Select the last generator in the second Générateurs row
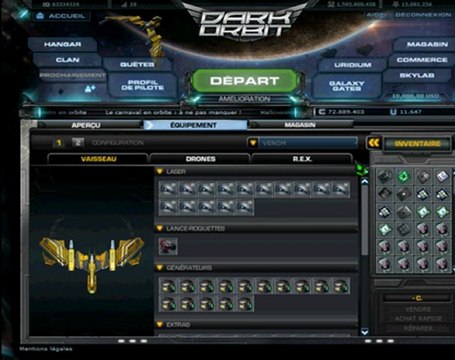This screenshot has height=360, width=455. [245, 304]
